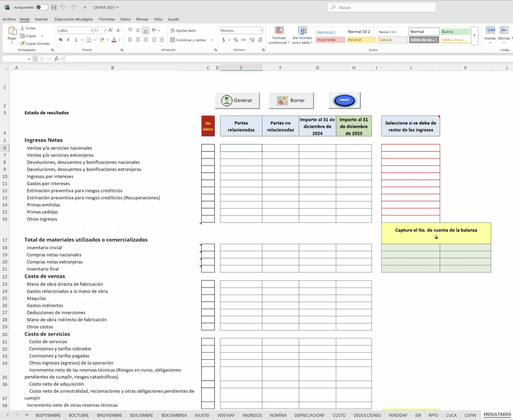Check Sin datos box for Ventas nacionales row
Screen dimensions: 513x420
pyautogui.click(x=208, y=148)
